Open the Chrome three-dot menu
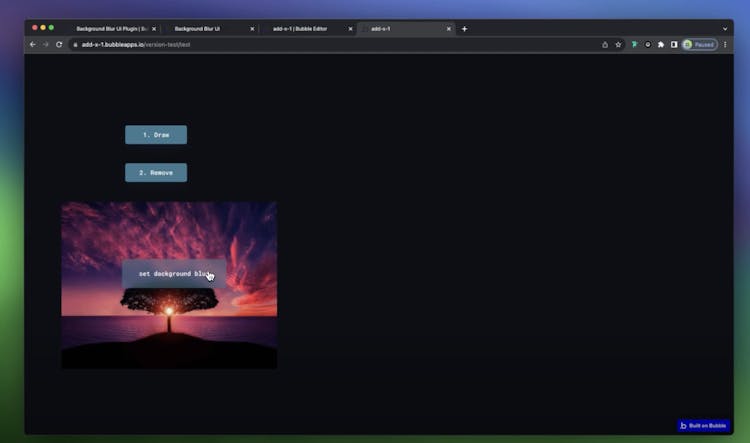The width and height of the screenshot is (750, 443). [x=725, y=44]
